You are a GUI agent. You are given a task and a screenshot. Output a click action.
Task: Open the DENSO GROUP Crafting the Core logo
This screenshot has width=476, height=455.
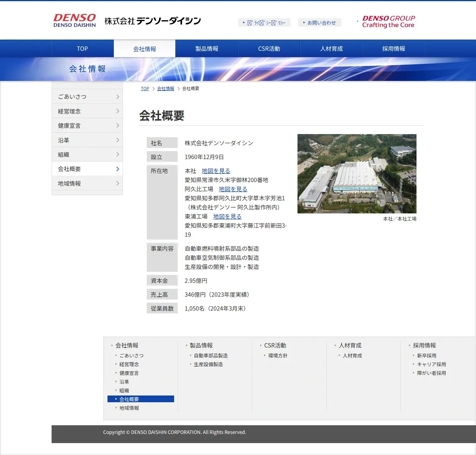click(x=388, y=21)
